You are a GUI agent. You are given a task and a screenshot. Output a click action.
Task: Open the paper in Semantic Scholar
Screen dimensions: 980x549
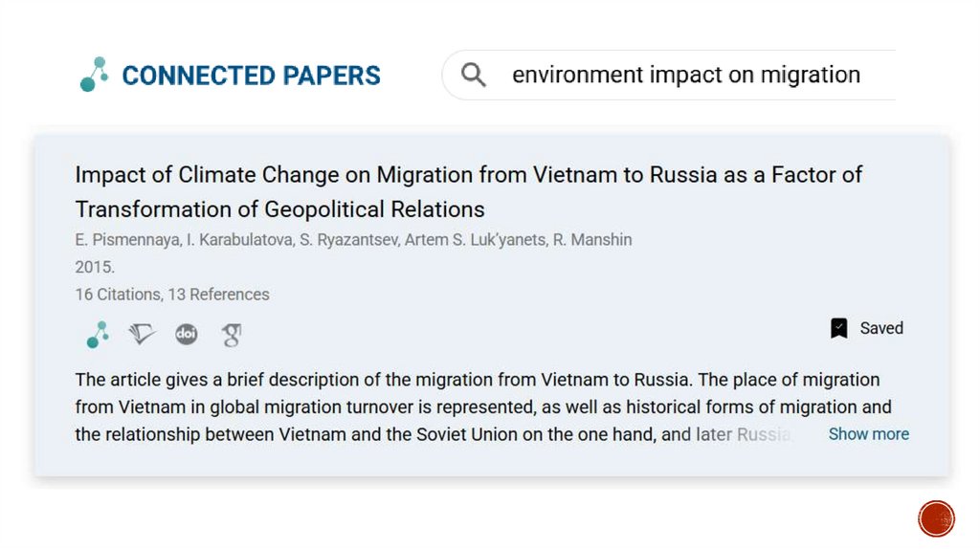tap(142, 335)
